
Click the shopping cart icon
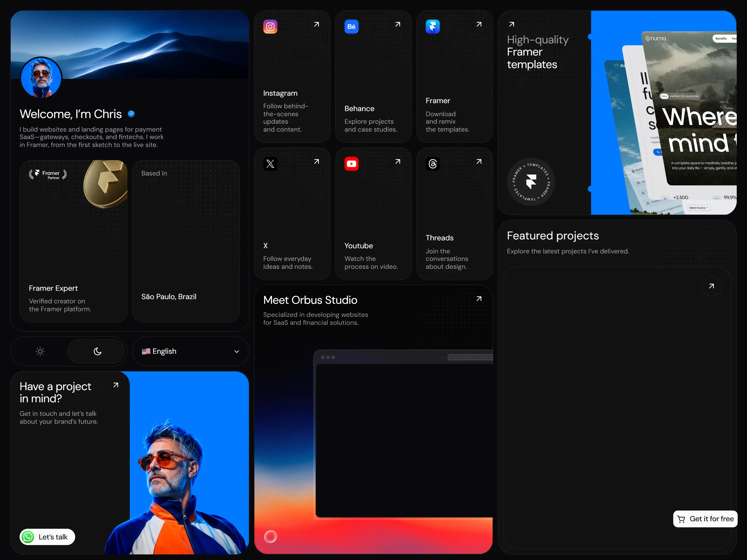pos(681,519)
